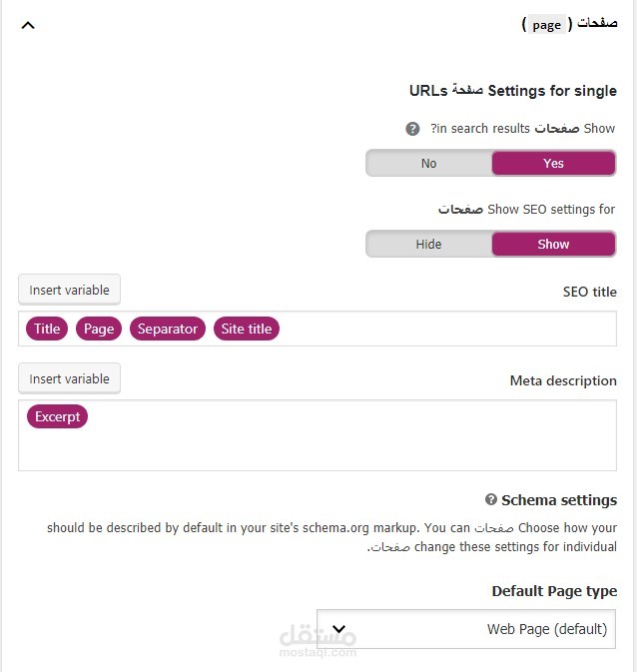Click the help icon beside search results question

coord(412,129)
